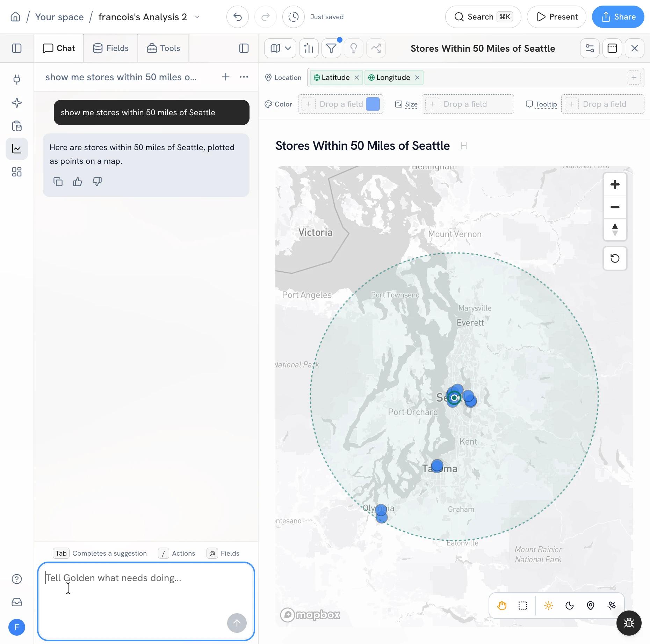This screenshot has width=650, height=644.
Task: Open the chart analysis icon in sidebar
Action: [x=17, y=149]
